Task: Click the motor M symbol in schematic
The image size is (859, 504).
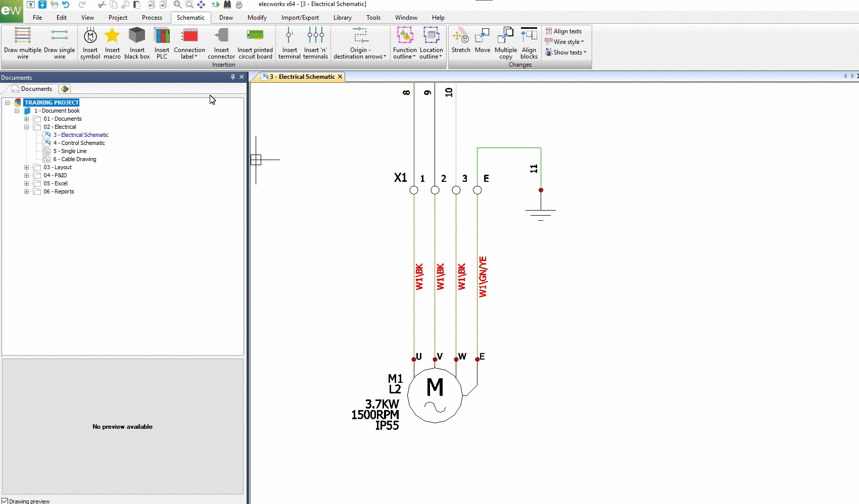Action: [435, 395]
